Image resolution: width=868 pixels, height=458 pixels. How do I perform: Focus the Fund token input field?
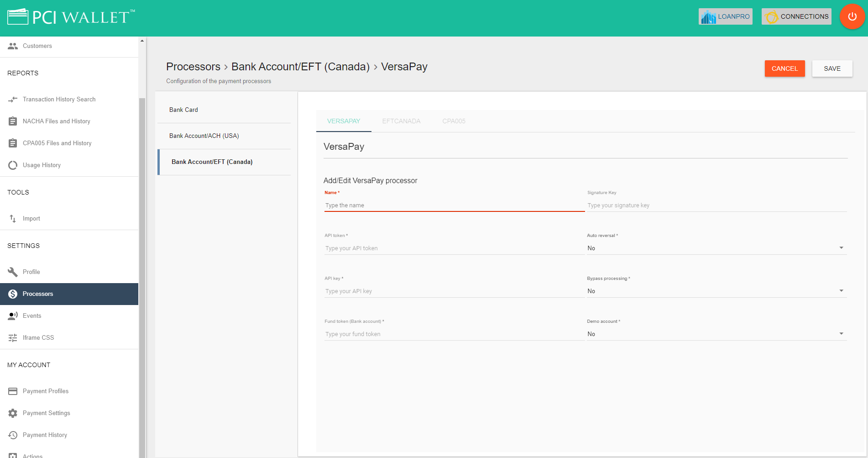(454, 334)
